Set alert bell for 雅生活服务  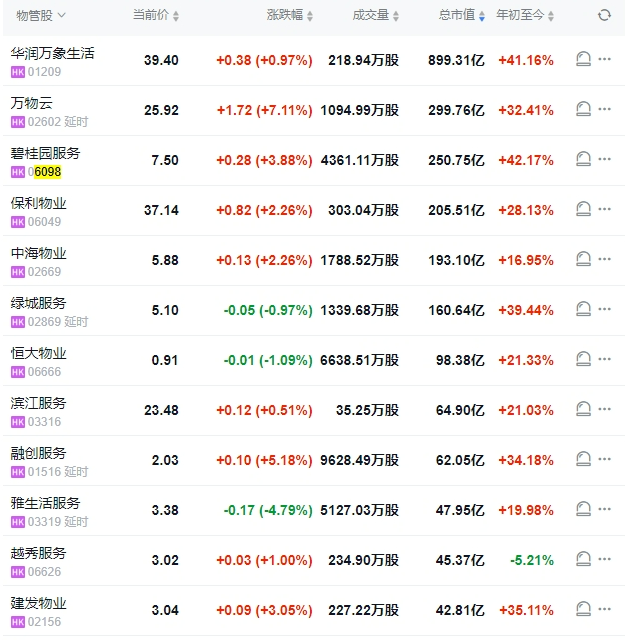click(x=583, y=509)
